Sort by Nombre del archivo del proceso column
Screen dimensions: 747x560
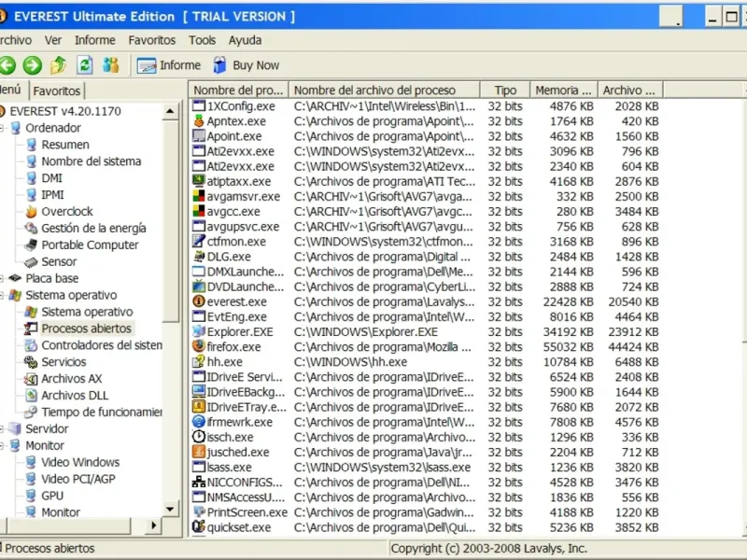point(385,90)
